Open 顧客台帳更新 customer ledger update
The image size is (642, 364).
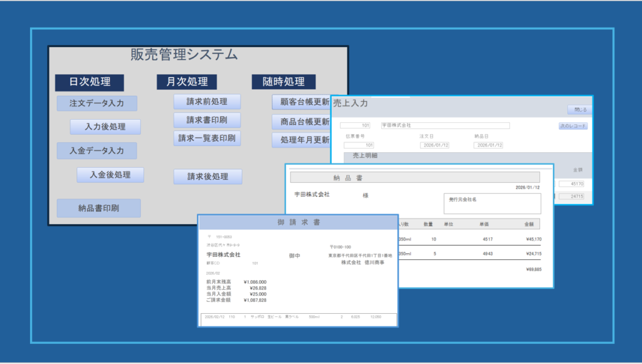[x=301, y=102]
